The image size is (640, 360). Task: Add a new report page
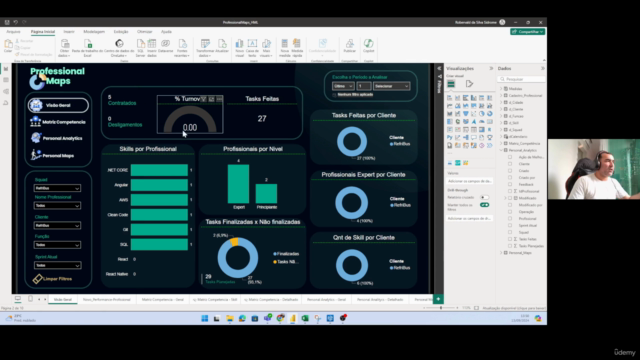[x=438, y=299]
